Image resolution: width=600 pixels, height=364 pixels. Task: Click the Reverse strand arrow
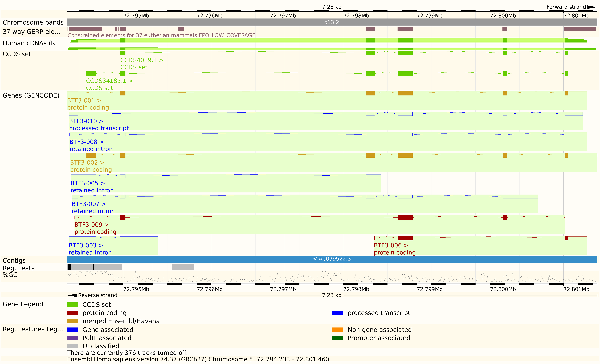pos(72,295)
